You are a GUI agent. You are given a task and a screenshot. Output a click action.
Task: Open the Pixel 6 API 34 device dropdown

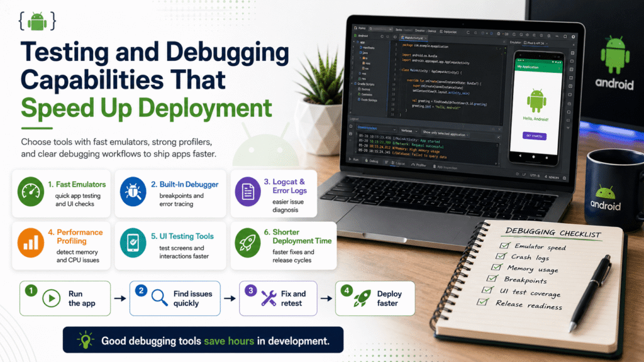535,43
